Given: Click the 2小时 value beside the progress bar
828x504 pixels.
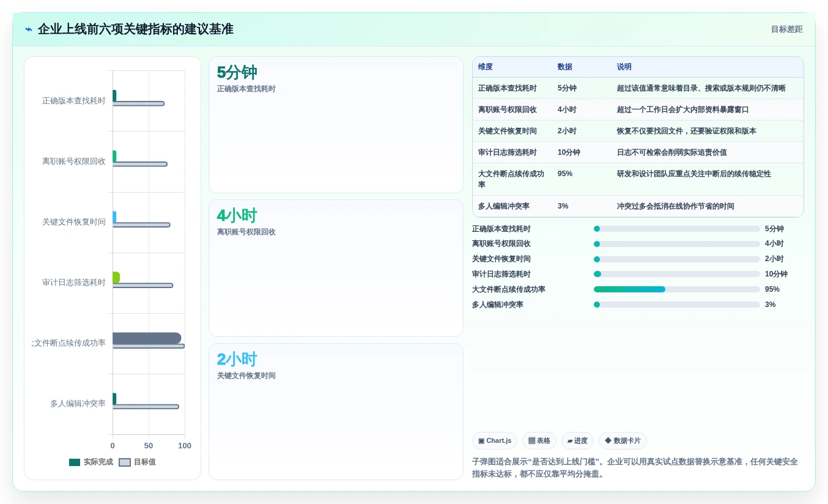Looking at the screenshot, I should (x=774, y=259).
